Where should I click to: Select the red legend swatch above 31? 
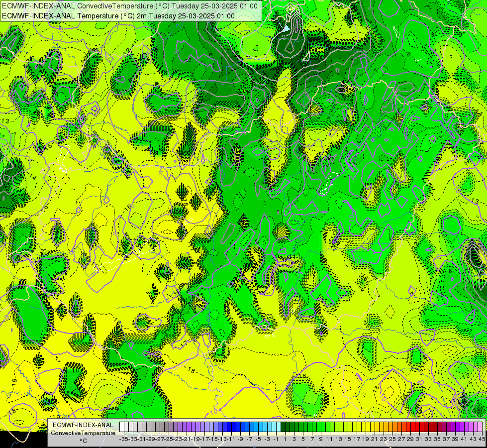click(417, 427)
